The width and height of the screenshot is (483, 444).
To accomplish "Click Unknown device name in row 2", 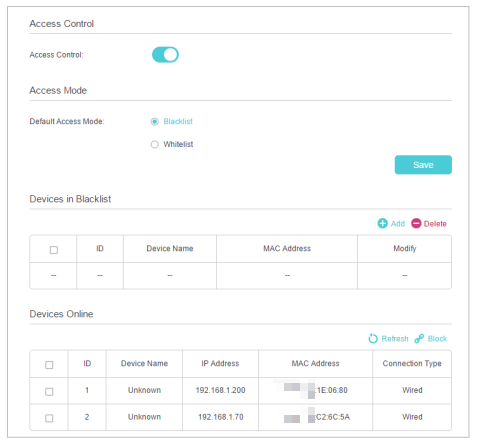I will click(x=144, y=417).
